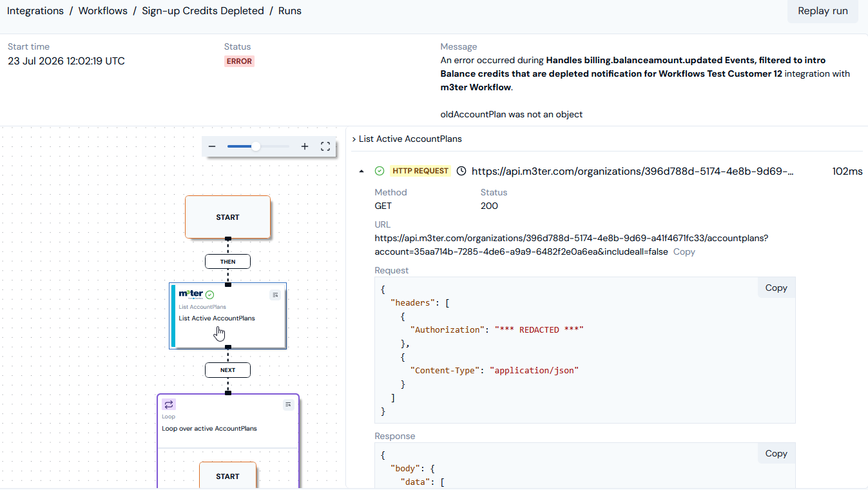Click the clock icon beside request URL

461,171
